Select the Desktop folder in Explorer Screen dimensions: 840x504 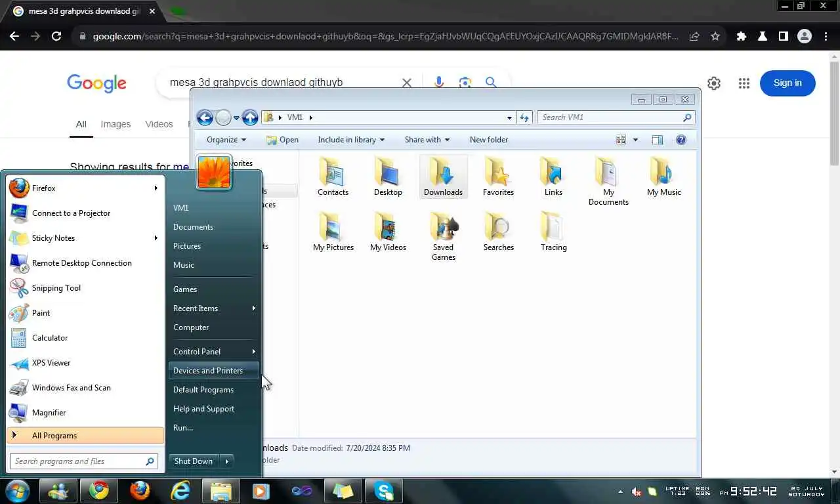388,177
